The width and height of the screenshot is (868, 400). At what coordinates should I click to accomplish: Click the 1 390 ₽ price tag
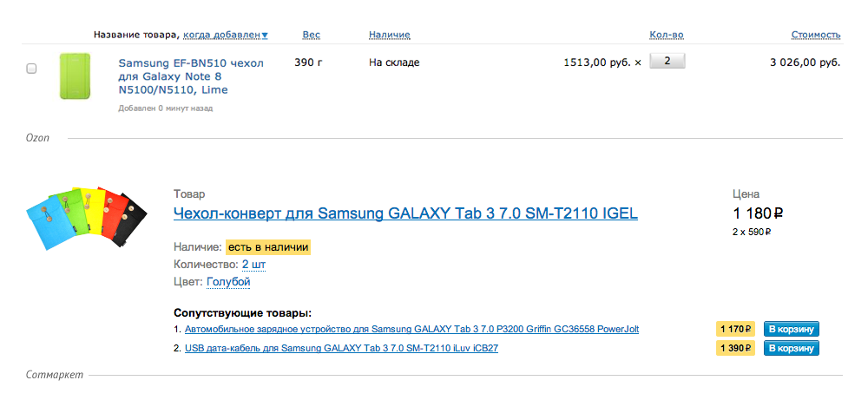point(735,348)
